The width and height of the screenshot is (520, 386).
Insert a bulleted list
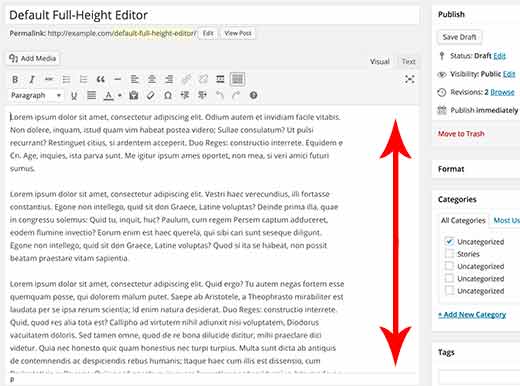[66, 79]
